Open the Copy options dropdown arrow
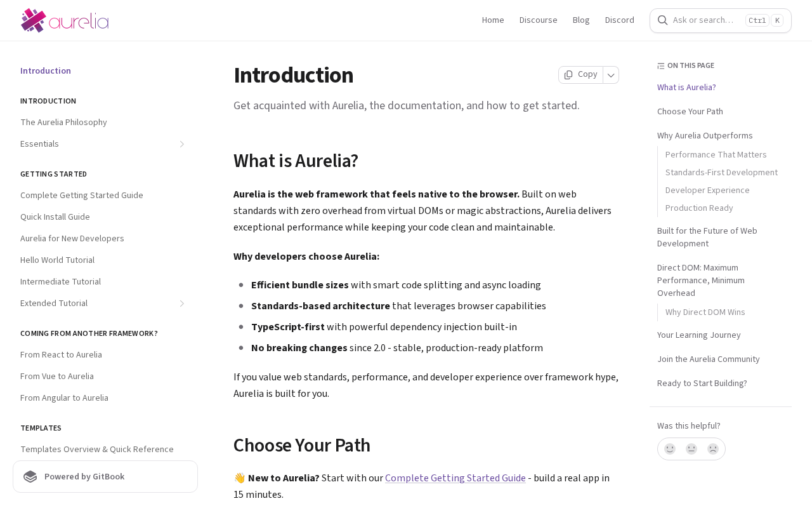The image size is (812, 508). pyautogui.click(x=611, y=75)
